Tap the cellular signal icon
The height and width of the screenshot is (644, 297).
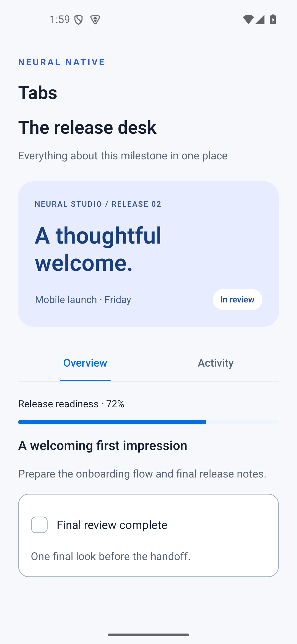pyautogui.click(x=260, y=19)
